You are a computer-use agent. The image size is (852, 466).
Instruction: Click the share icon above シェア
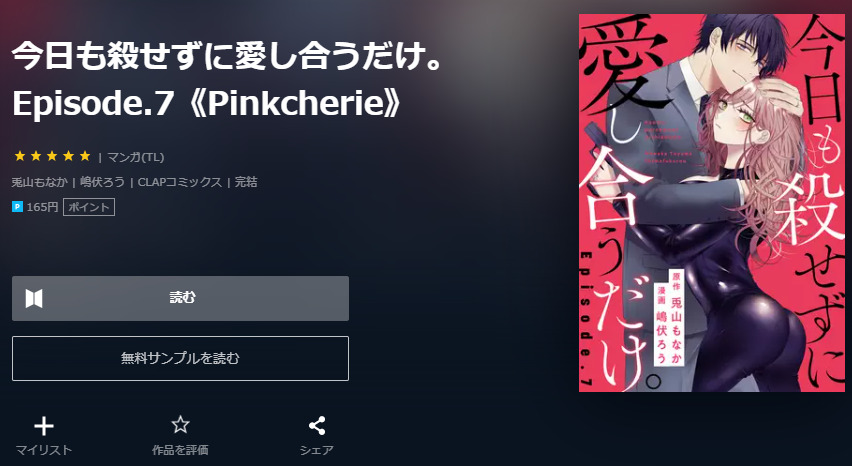(317, 425)
